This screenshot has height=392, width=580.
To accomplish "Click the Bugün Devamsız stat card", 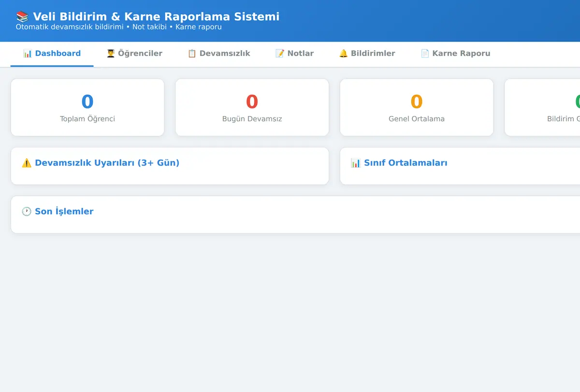I will [x=252, y=107].
